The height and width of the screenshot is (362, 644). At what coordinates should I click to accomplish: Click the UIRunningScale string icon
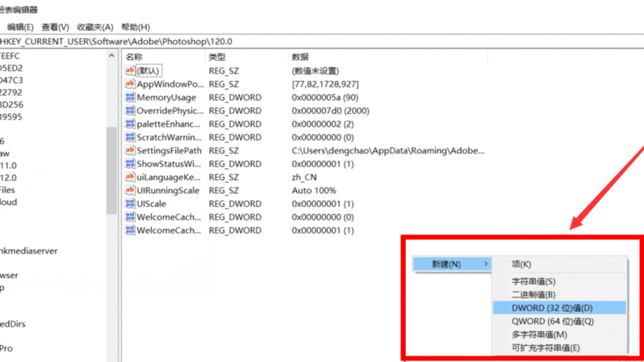[x=129, y=191]
